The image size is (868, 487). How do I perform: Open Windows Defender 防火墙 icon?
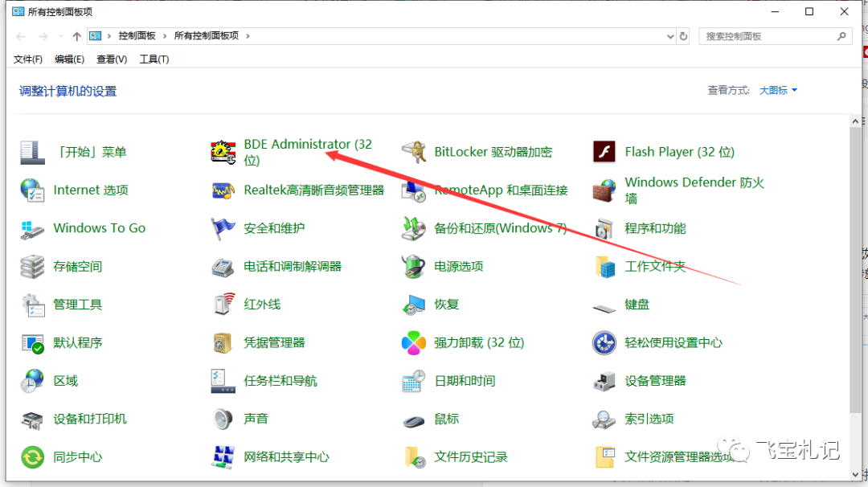pyautogui.click(x=604, y=190)
